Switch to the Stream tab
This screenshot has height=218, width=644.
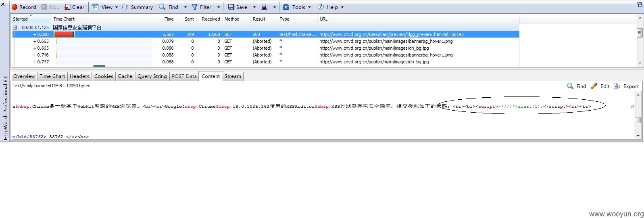[233, 76]
